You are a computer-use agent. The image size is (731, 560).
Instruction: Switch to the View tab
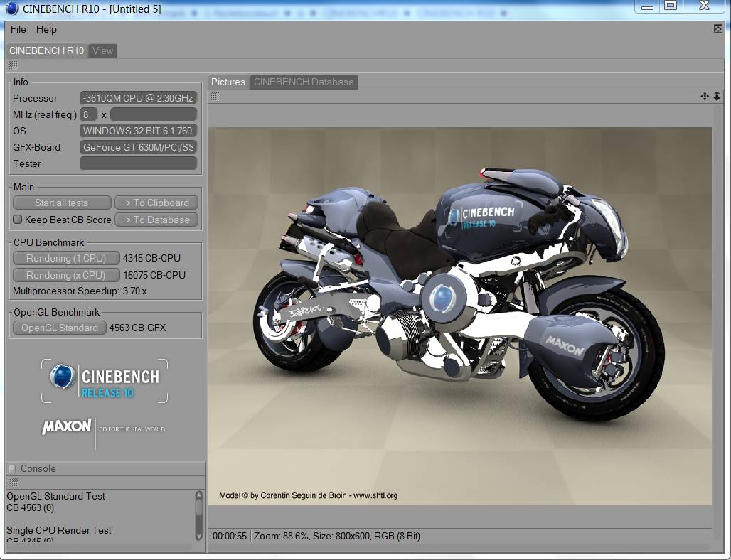102,50
